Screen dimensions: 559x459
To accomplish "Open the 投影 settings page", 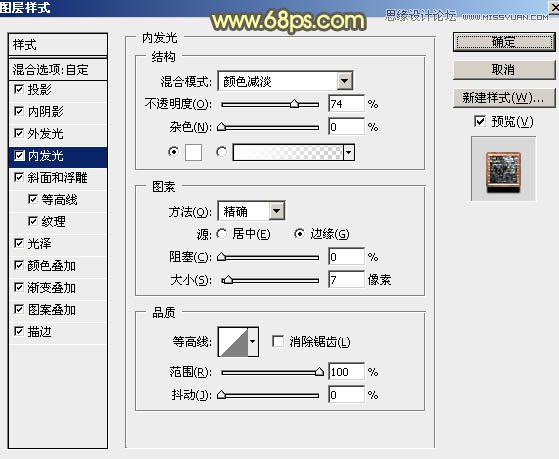I will pos(40,89).
